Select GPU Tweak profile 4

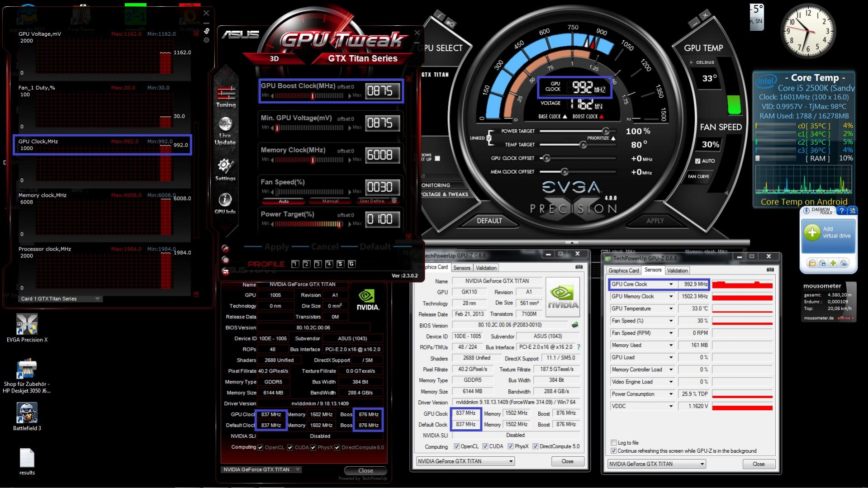tap(329, 264)
